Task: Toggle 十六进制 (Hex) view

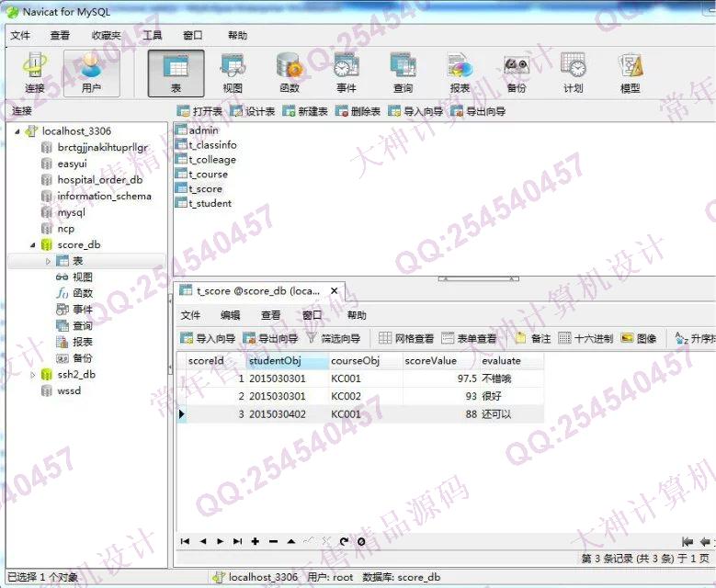Action: 585,338
